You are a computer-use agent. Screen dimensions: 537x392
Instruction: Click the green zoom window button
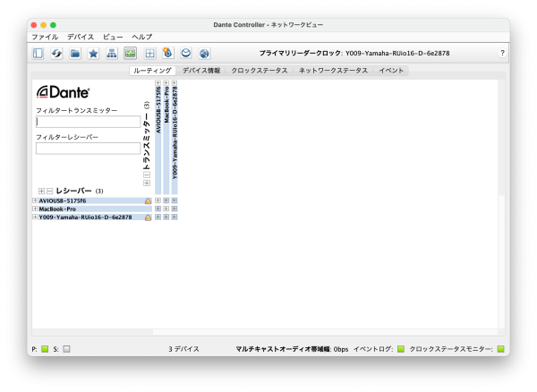(x=53, y=25)
